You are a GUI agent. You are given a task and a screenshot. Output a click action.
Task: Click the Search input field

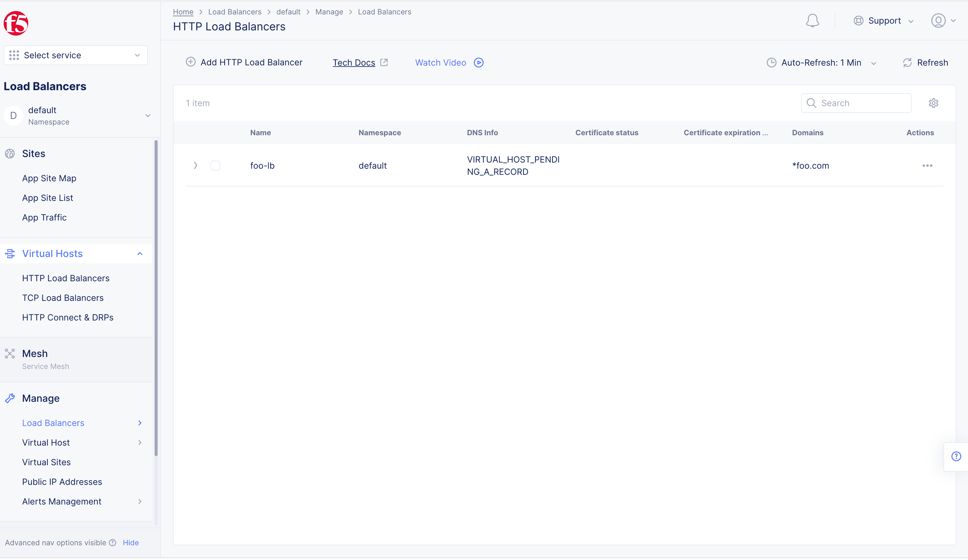[x=856, y=103]
